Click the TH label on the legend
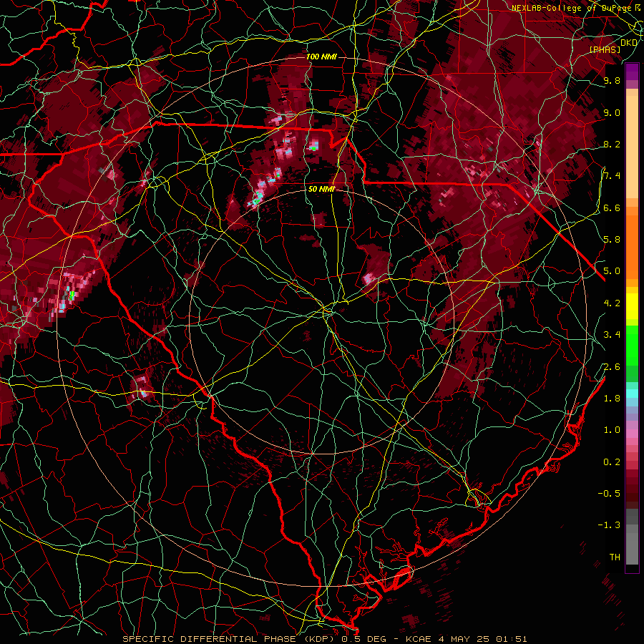The image size is (644, 644). [x=615, y=557]
